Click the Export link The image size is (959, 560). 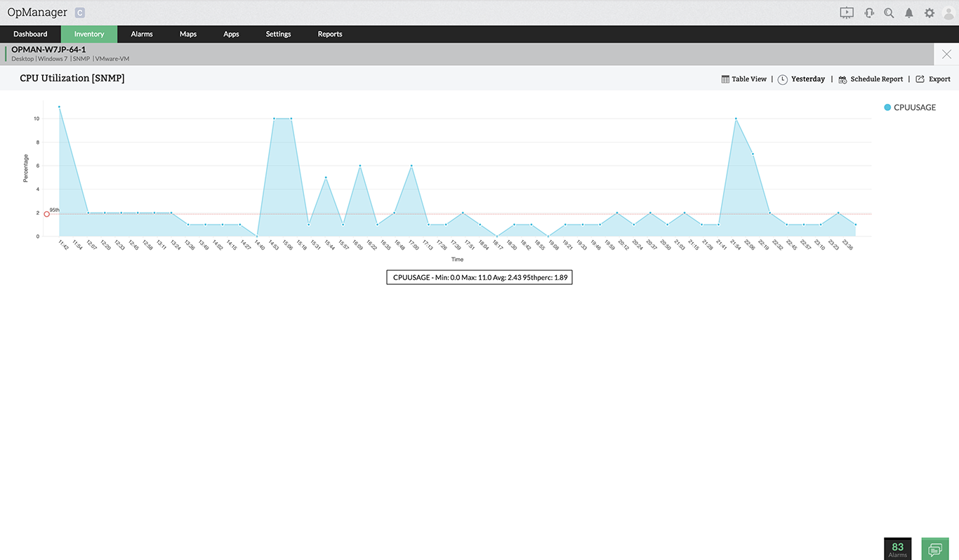coord(939,79)
